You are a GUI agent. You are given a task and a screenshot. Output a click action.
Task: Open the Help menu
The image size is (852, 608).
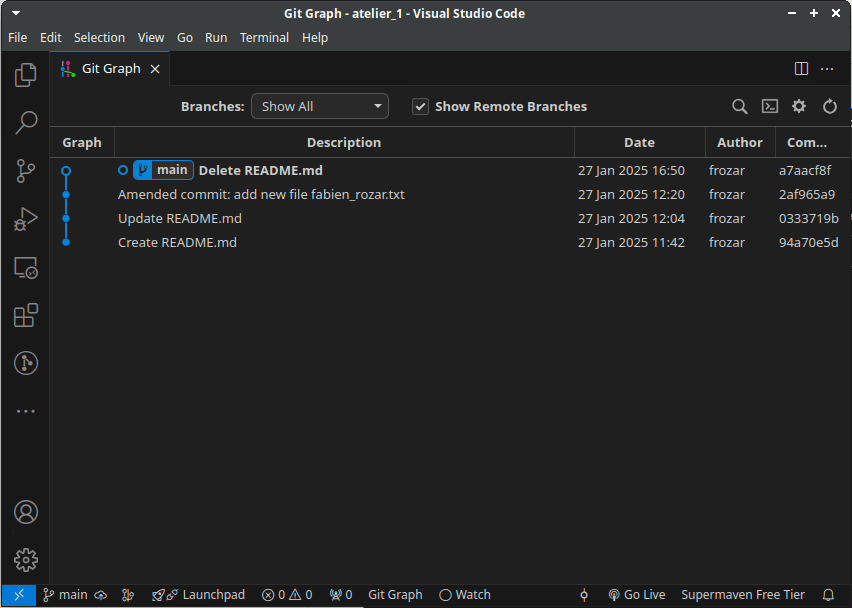(x=315, y=37)
